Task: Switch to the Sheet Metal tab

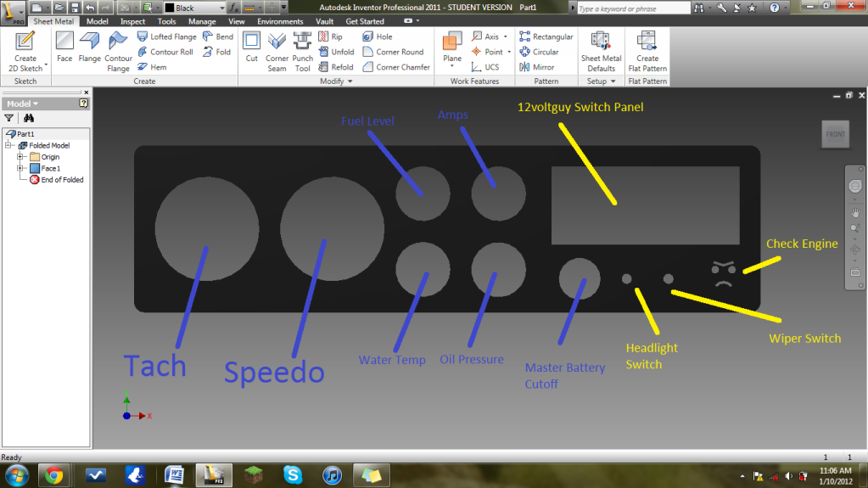Action: [53, 21]
